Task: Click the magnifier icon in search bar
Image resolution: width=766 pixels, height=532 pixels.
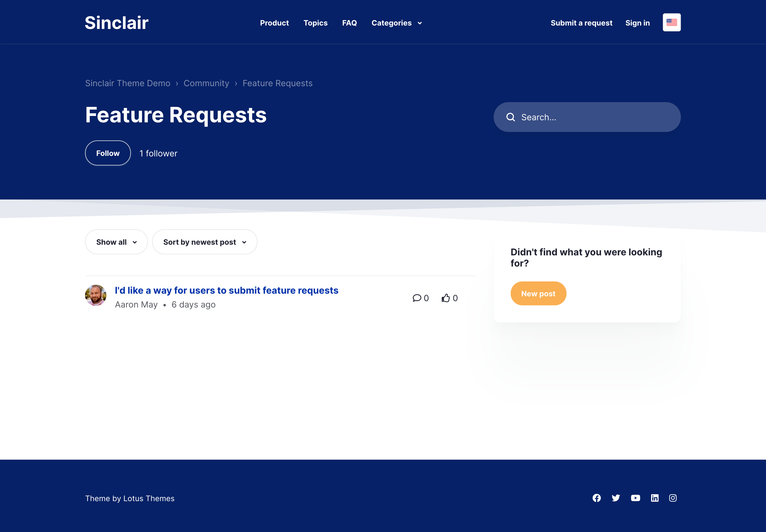Action: coord(510,117)
